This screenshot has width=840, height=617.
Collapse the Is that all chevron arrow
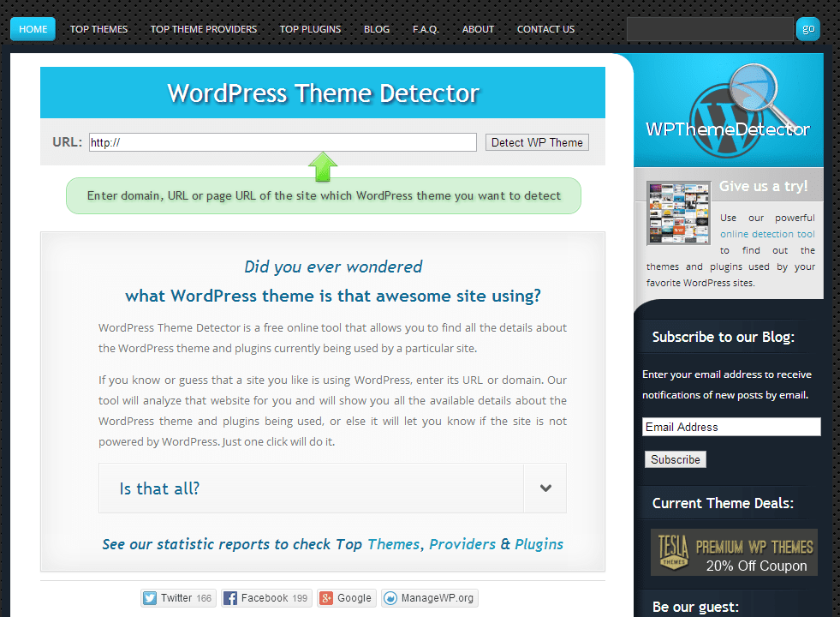pos(545,487)
